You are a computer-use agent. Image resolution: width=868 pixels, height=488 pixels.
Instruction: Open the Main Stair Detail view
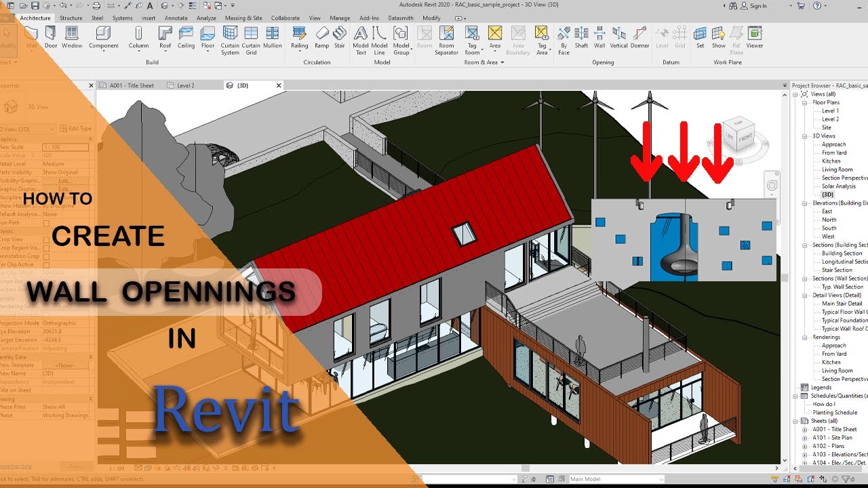click(x=842, y=304)
